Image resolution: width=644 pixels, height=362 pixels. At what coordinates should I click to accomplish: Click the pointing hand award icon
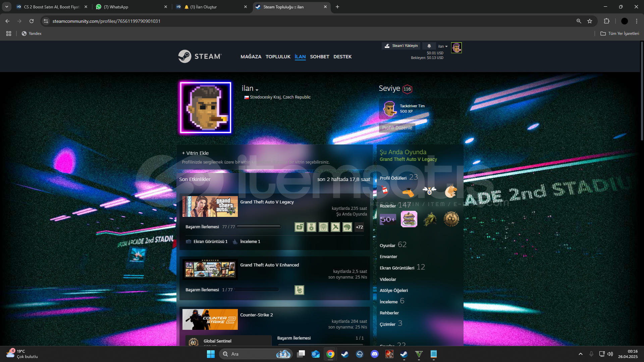point(408,192)
